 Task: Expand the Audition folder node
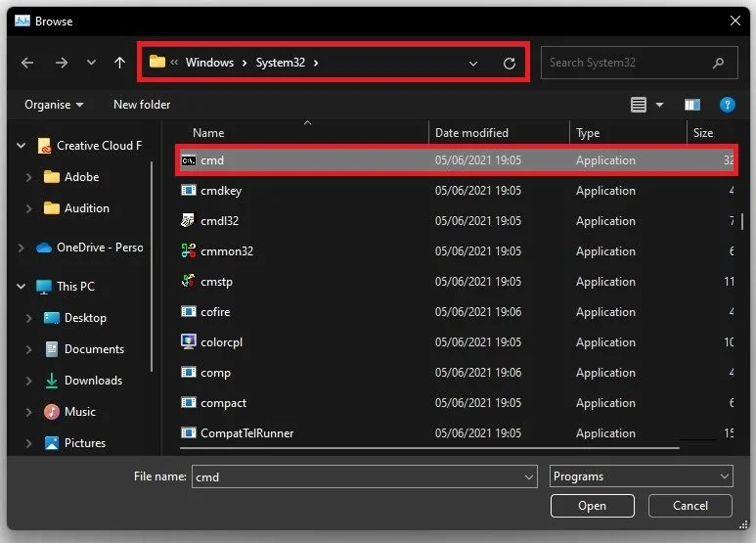click(x=29, y=208)
